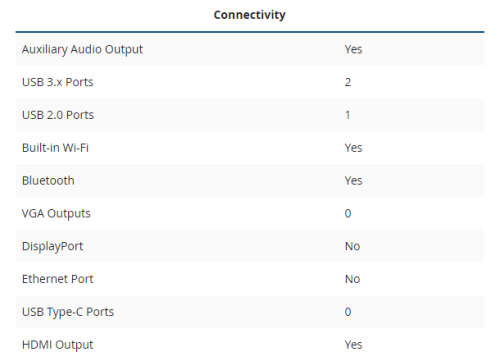Select the USB 3.x Ports label
500x361 pixels.
pyautogui.click(x=58, y=82)
